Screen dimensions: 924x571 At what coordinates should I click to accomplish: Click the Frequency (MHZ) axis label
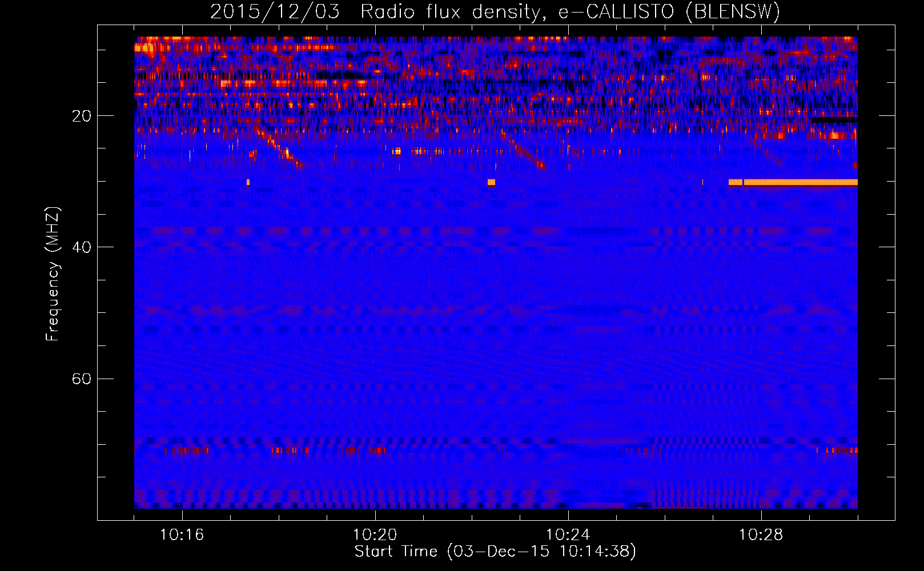click(x=53, y=274)
